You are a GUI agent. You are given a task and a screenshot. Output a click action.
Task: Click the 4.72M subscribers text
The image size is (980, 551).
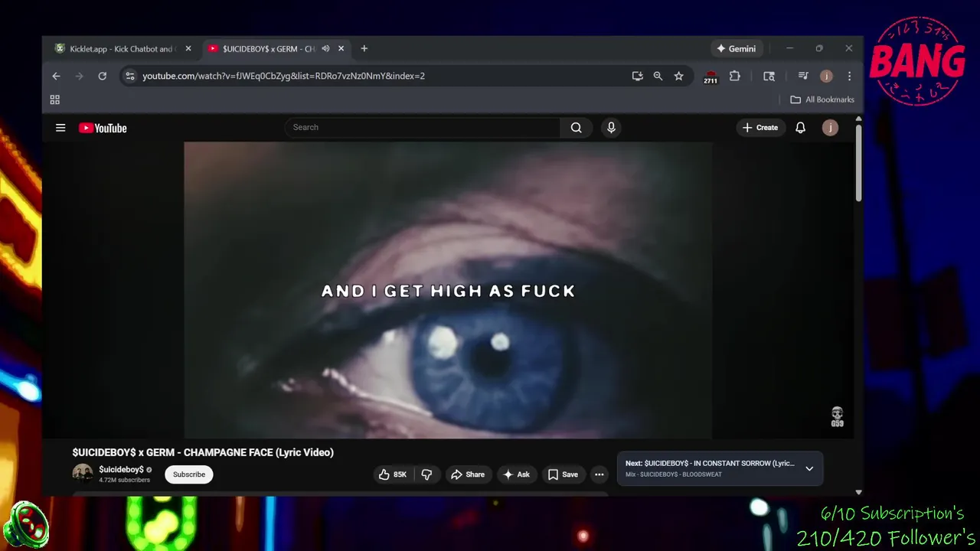tap(124, 480)
